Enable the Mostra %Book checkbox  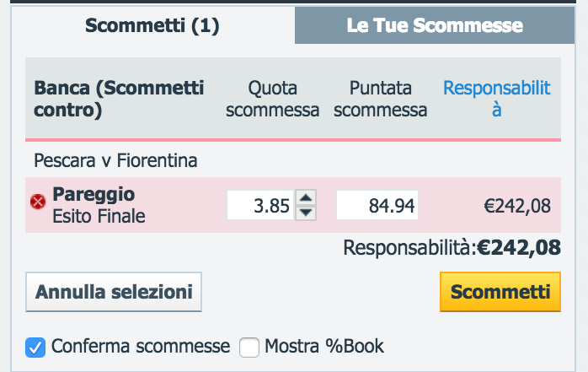pyautogui.click(x=249, y=348)
